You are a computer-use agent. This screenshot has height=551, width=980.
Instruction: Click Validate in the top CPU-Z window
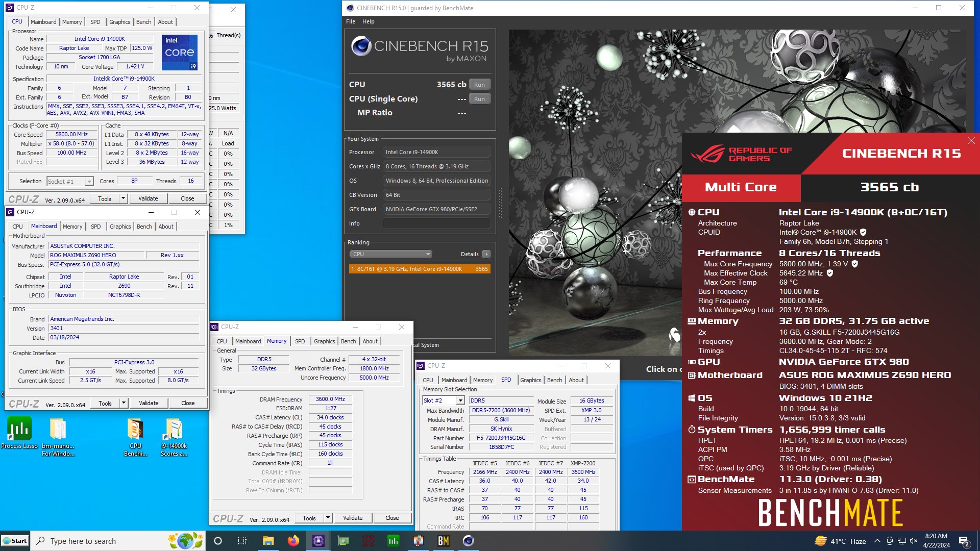coord(148,198)
